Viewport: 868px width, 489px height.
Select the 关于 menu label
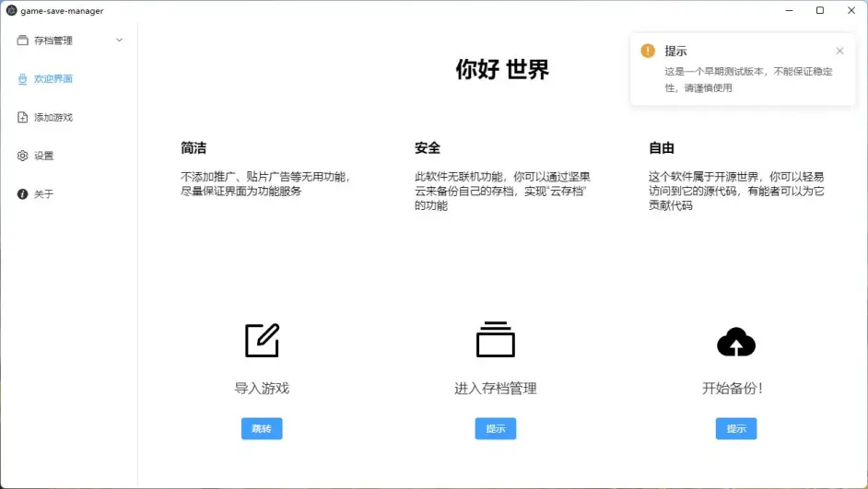[44, 194]
